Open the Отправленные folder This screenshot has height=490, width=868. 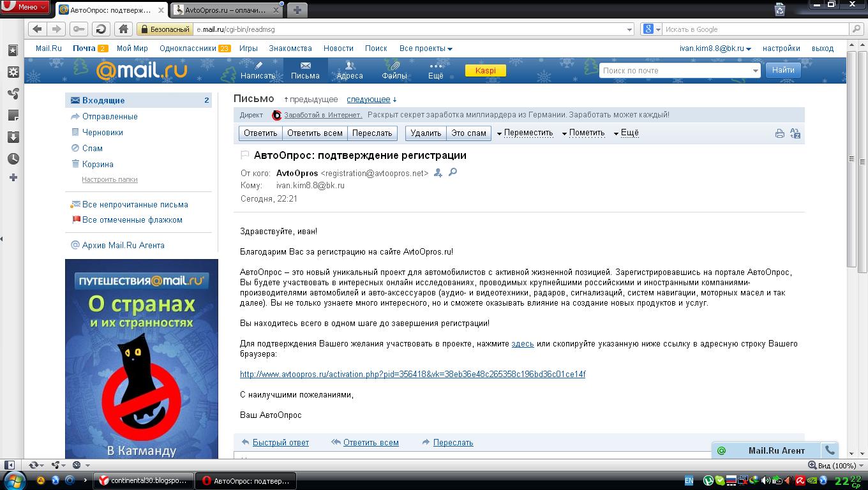110,116
